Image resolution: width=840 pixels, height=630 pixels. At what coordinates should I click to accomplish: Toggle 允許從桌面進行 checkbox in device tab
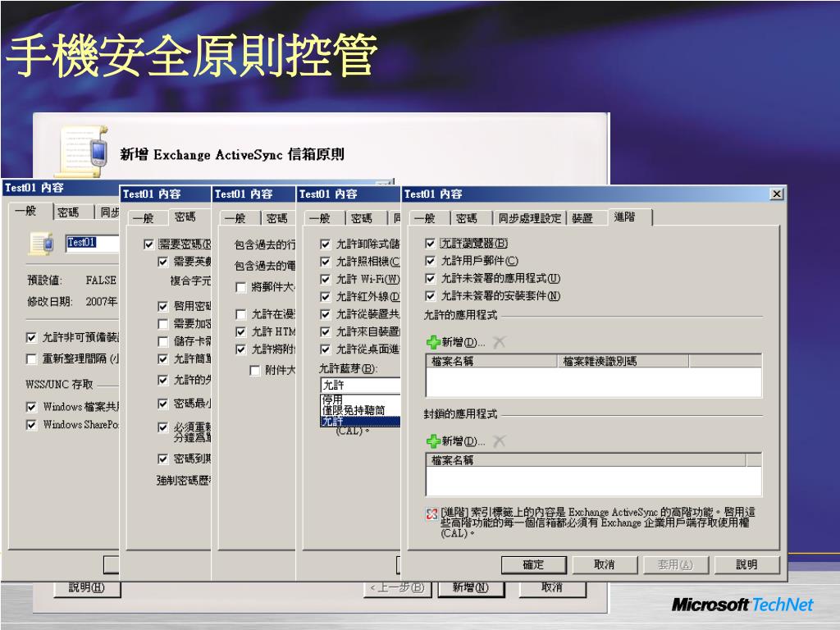(x=325, y=349)
